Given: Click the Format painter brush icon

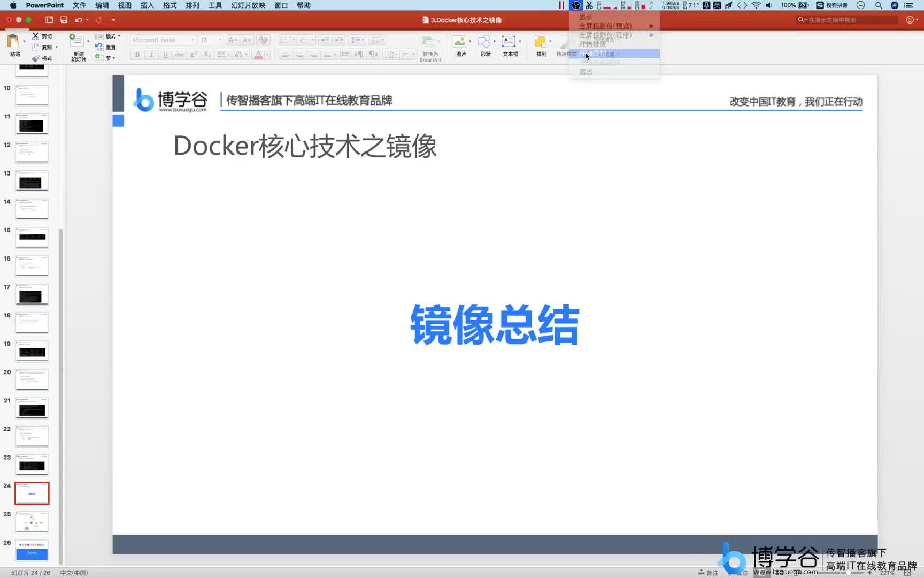Looking at the screenshot, I should [x=35, y=58].
